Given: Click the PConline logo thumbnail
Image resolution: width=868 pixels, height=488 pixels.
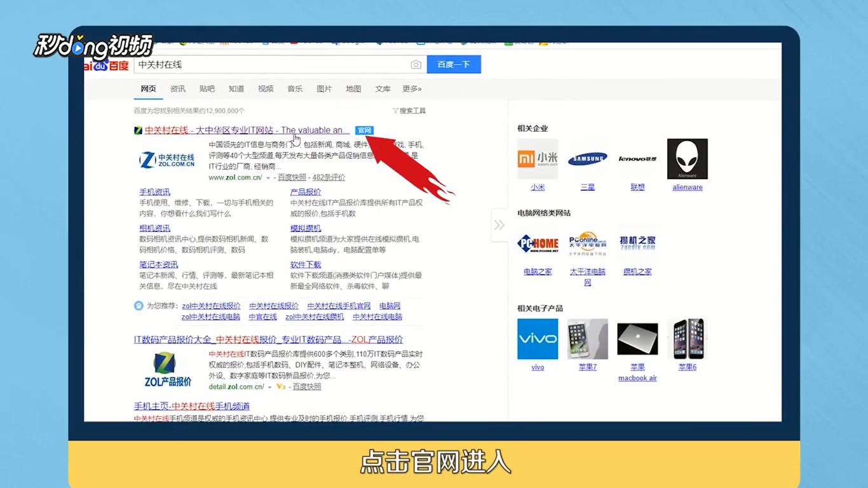Looking at the screenshot, I should tap(588, 243).
